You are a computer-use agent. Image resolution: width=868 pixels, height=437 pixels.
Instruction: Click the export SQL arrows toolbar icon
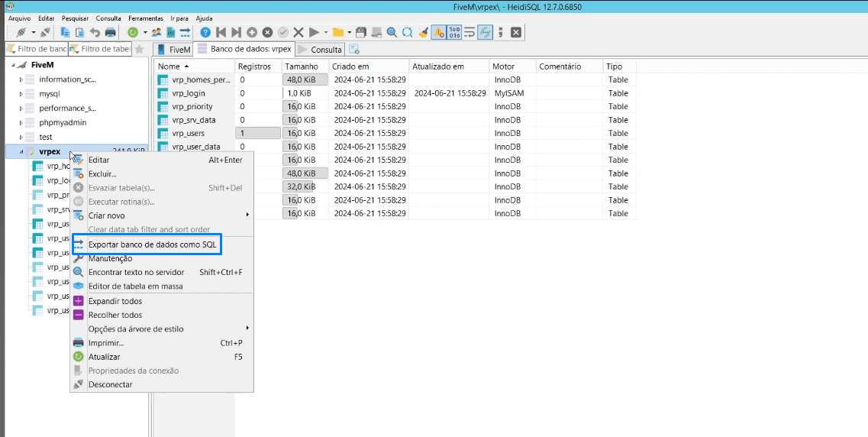point(185,32)
